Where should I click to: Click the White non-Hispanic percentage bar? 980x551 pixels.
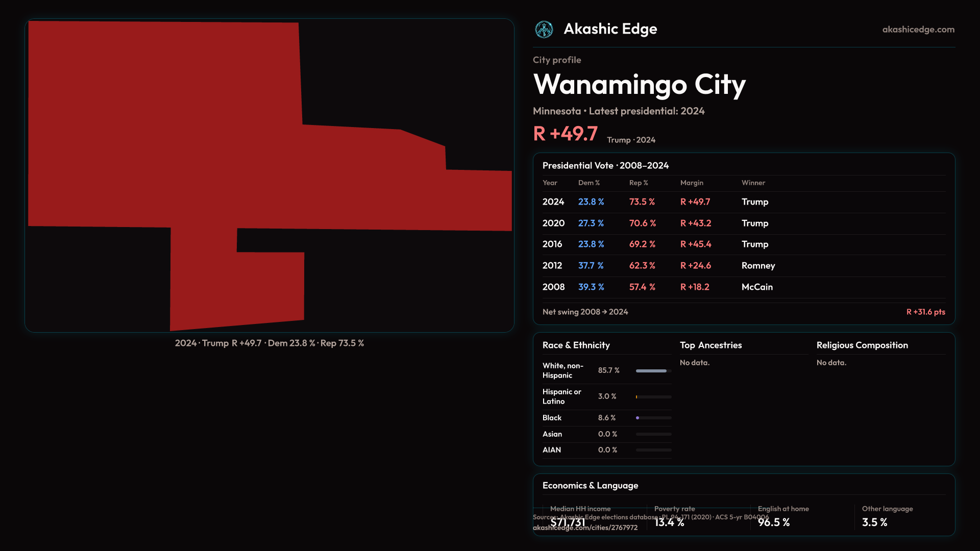[x=653, y=371]
